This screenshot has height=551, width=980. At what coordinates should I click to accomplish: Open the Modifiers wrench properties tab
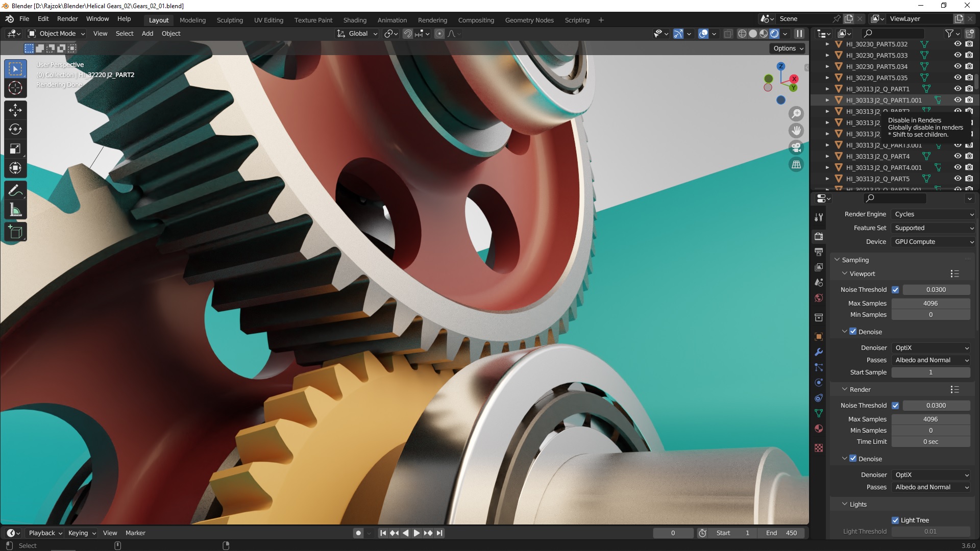[x=819, y=352]
